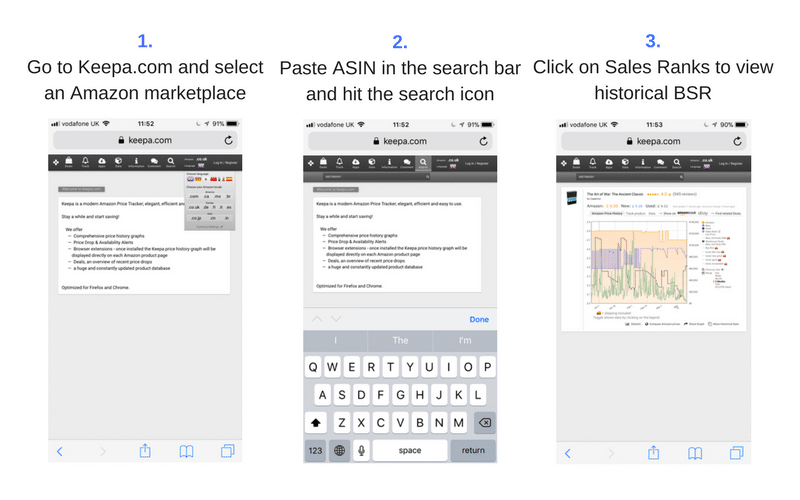Tap Safari share icon in step 3 phone
This screenshot has height=500, width=800.
pos(654,452)
